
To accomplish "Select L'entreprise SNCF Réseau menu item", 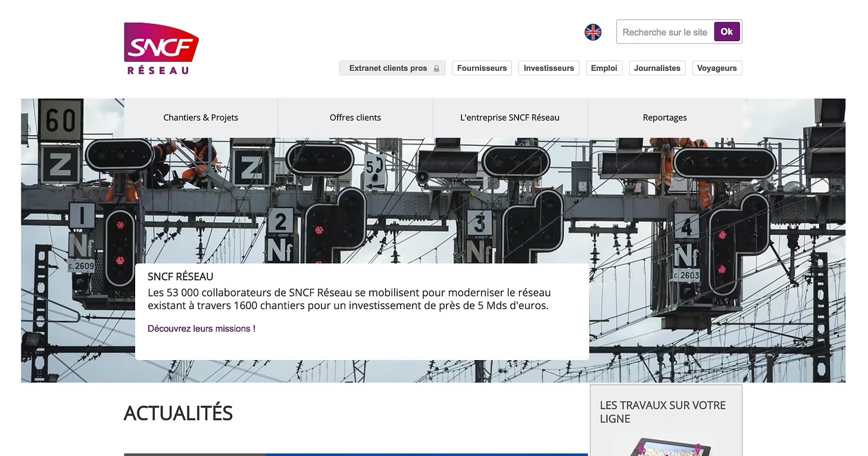I will tap(510, 118).
